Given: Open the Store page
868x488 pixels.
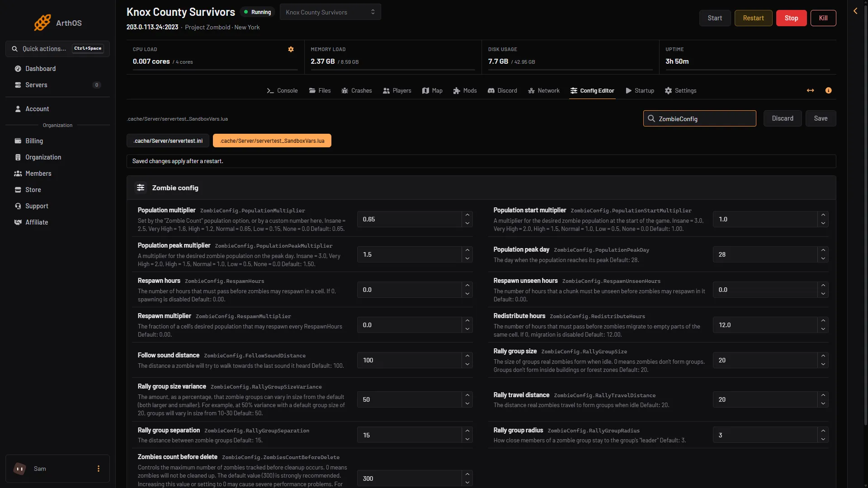Looking at the screenshot, I should point(57,190).
